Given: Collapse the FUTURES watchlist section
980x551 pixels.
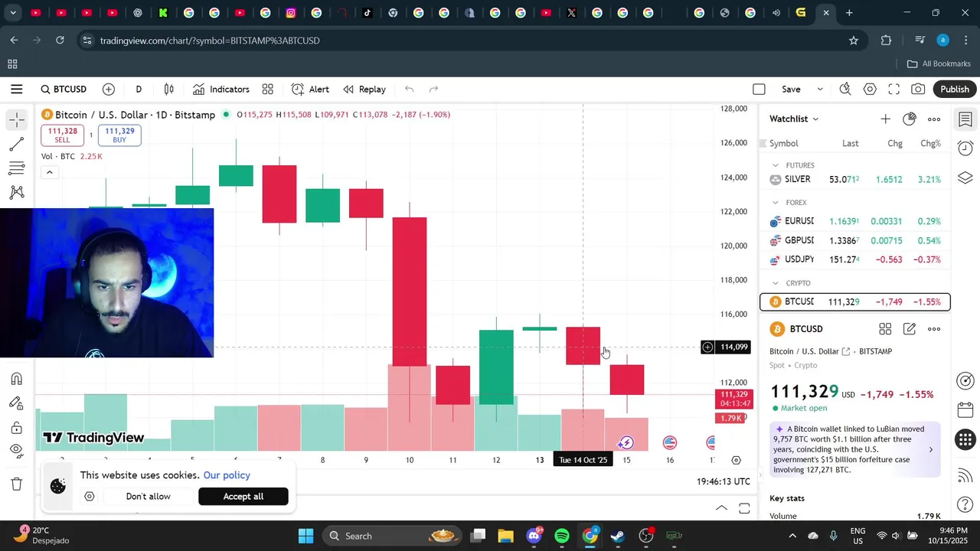Looking at the screenshot, I should 776,165.
